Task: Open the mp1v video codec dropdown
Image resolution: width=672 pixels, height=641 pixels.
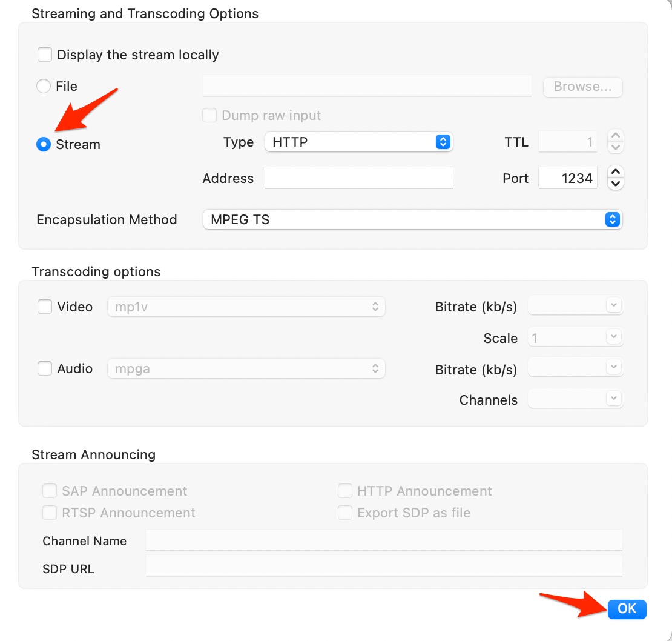Action: pyautogui.click(x=246, y=307)
